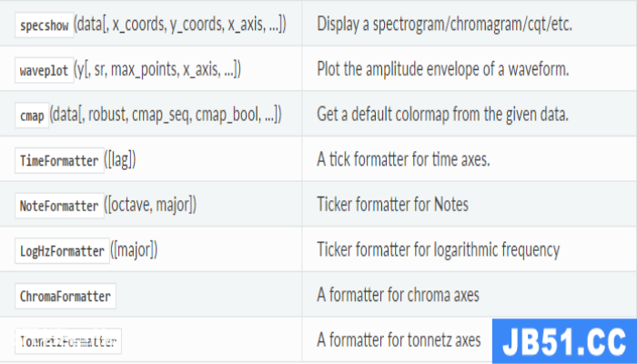Screen dimensions: 637x364
Task: Open the specshow function link
Action: click(45, 25)
